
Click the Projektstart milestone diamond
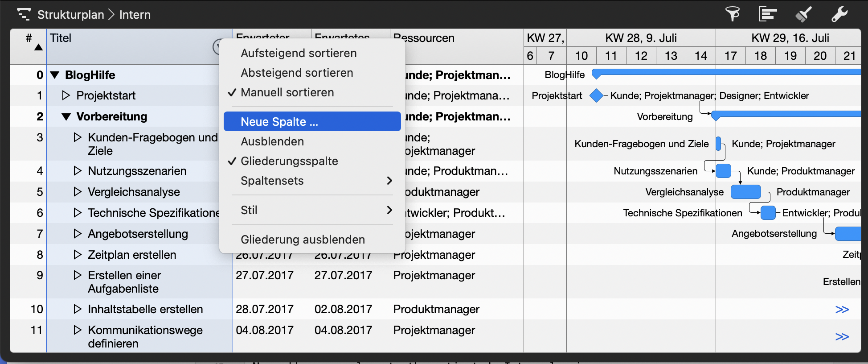click(x=596, y=95)
